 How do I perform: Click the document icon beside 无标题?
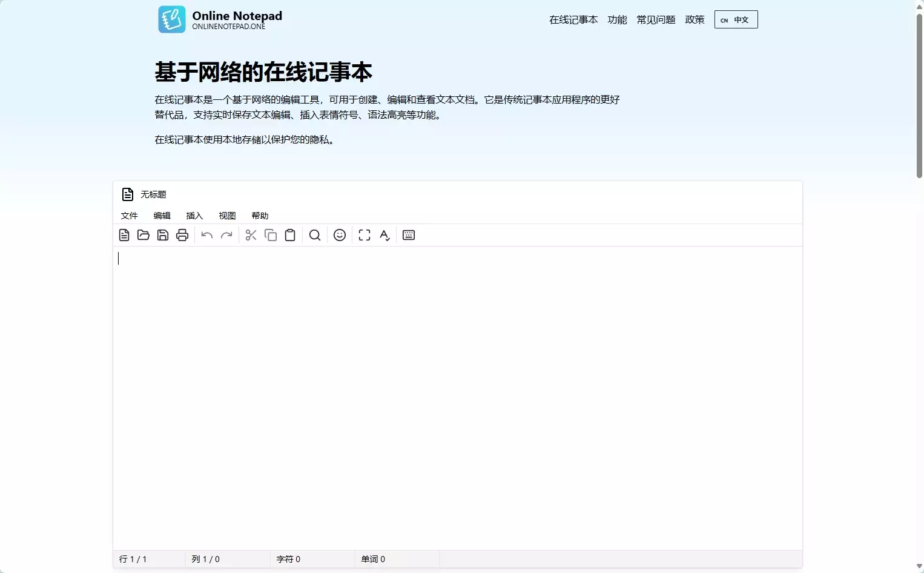click(x=128, y=194)
